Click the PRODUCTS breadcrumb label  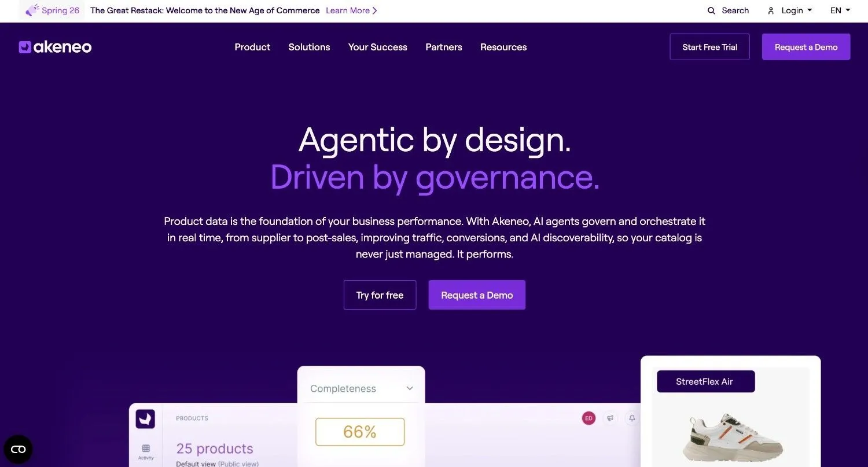pyautogui.click(x=192, y=418)
